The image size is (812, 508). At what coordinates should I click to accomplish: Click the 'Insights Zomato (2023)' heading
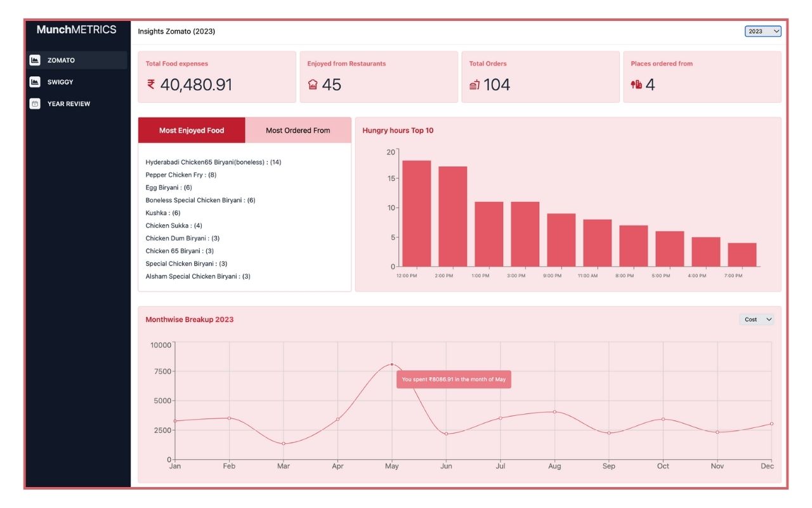pyautogui.click(x=176, y=31)
